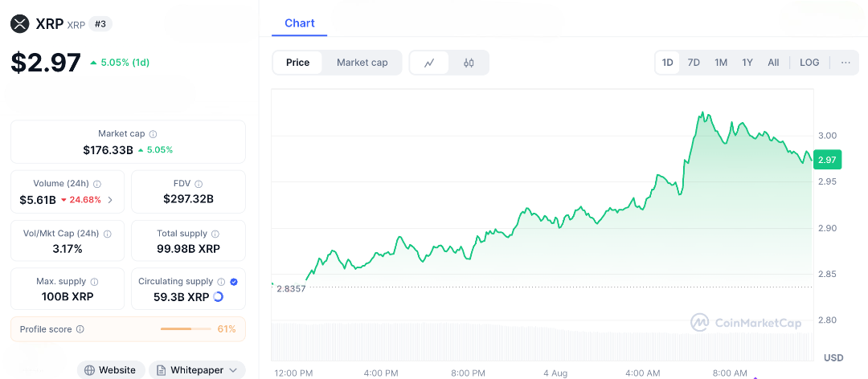Click the globe icon on Website button
The image size is (868, 379).
pos(89,370)
